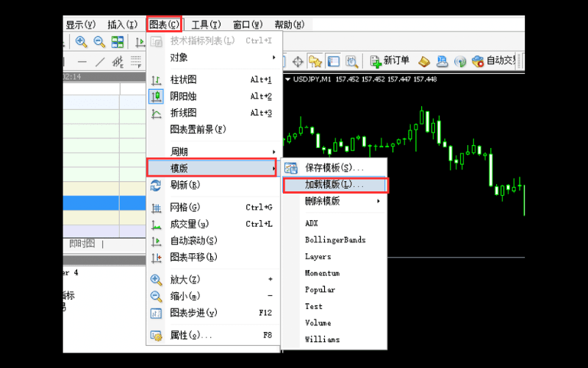The image size is (588, 368).
Task: Open the strategy tester magnifier icon
Action: 352,61
